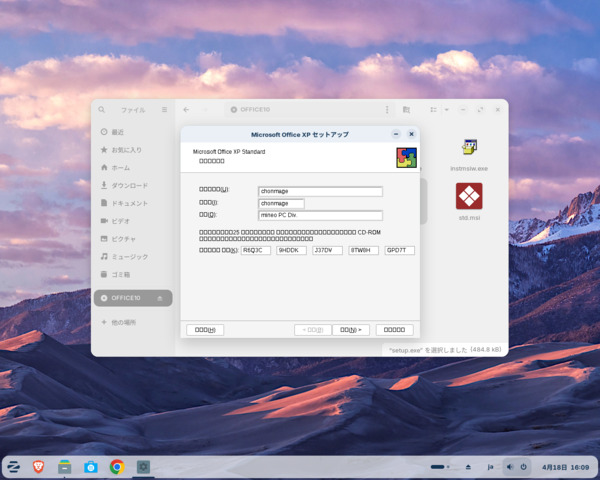Open the three-dot path menu beside OFFICE10
This screenshot has width=600, height=480.
(x=387, y=110)
